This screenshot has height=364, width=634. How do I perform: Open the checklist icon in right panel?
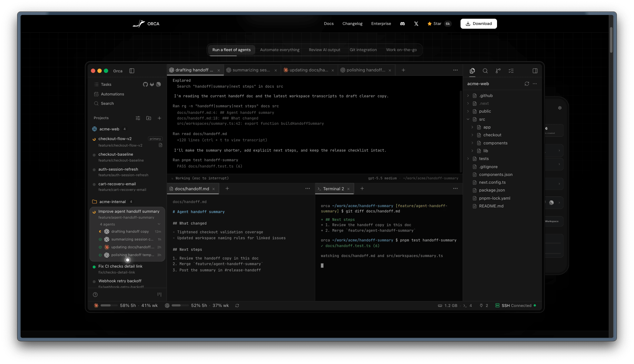tap(511, 71)
